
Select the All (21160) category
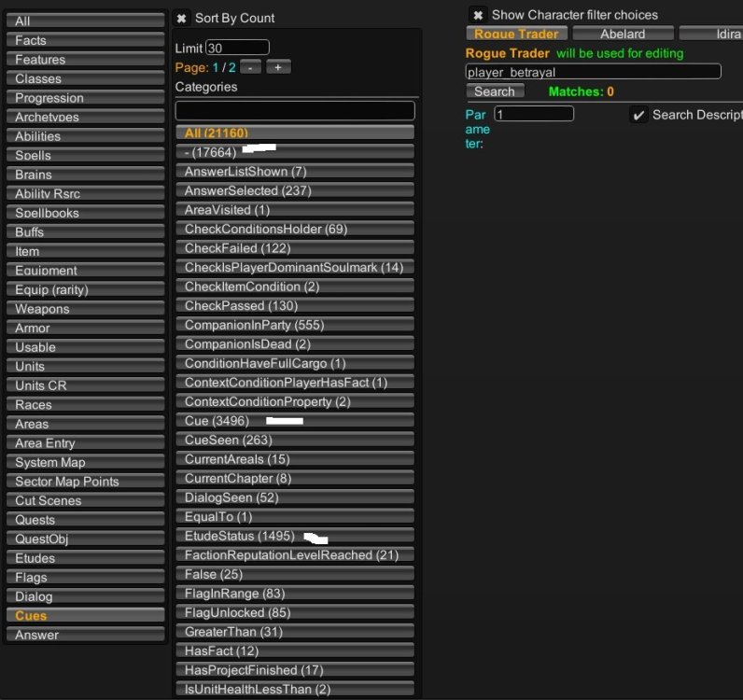pos(295,133)
